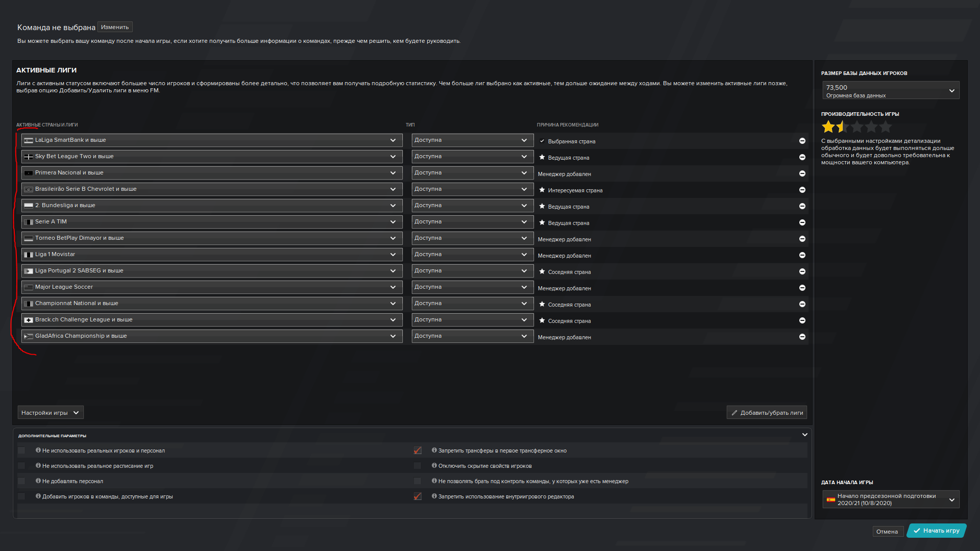Screen dimensions: 980x551
Task: Remove the Brasileirão Serie B row
Action: pos(802,190)
